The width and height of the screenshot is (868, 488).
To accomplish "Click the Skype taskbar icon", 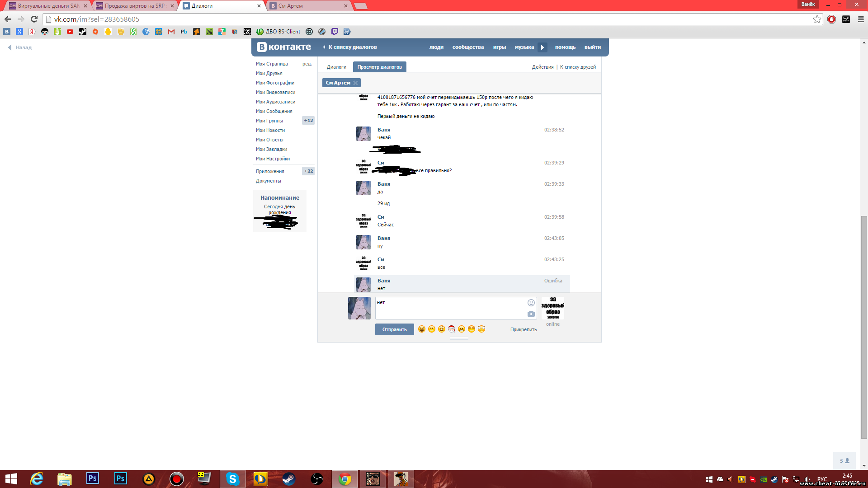I will click(x=232, y=479).
